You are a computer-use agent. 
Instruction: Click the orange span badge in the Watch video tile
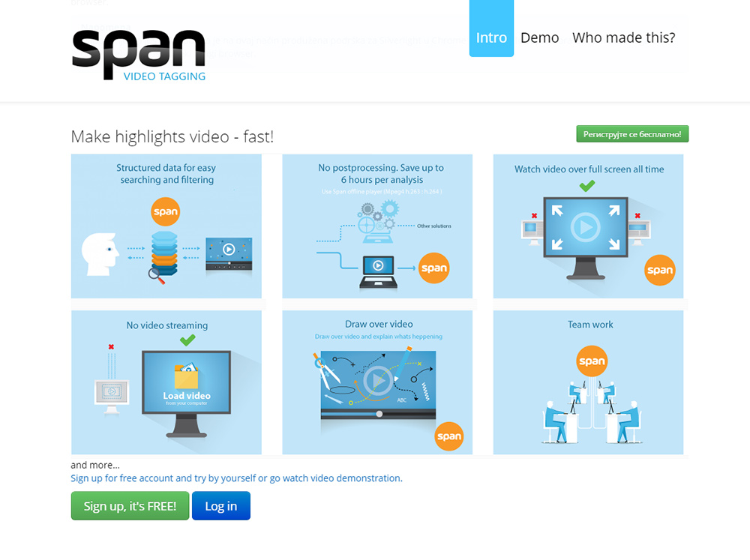click(660, 270)
